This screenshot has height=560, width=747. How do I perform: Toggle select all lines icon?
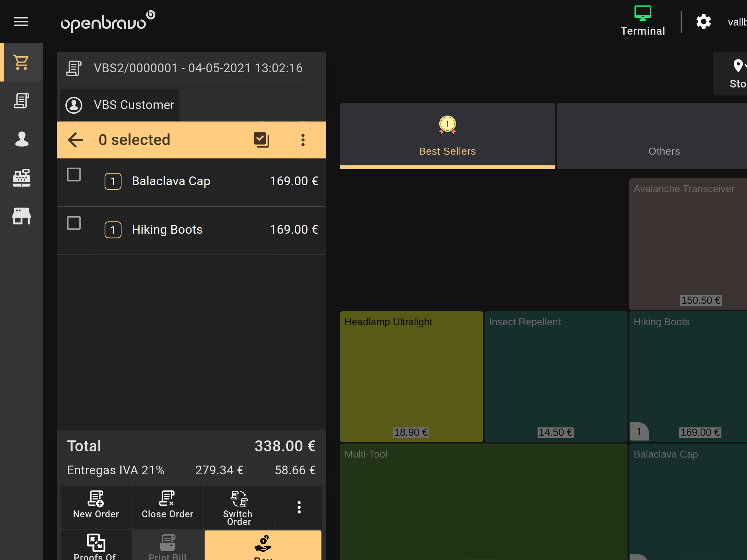click(x=261, y=140)
